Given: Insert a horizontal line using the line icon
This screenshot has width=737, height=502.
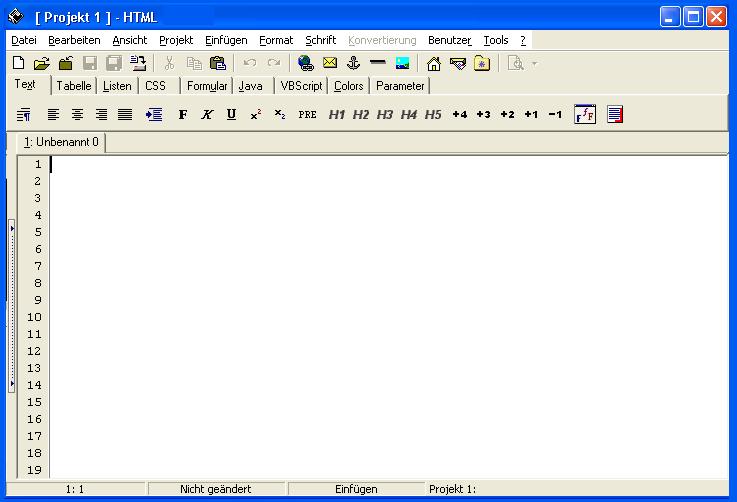Looking at the screenshot, I should (x=377, y=62).
